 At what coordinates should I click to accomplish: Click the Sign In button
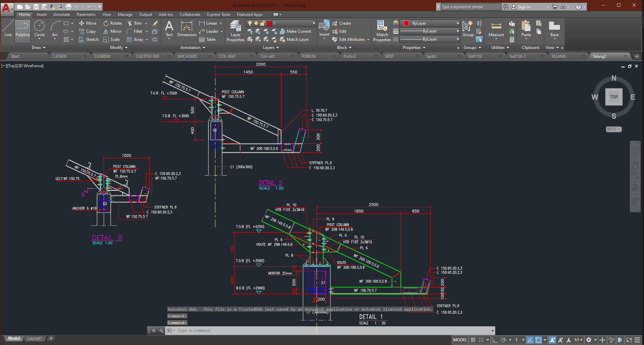pos(523,7)
